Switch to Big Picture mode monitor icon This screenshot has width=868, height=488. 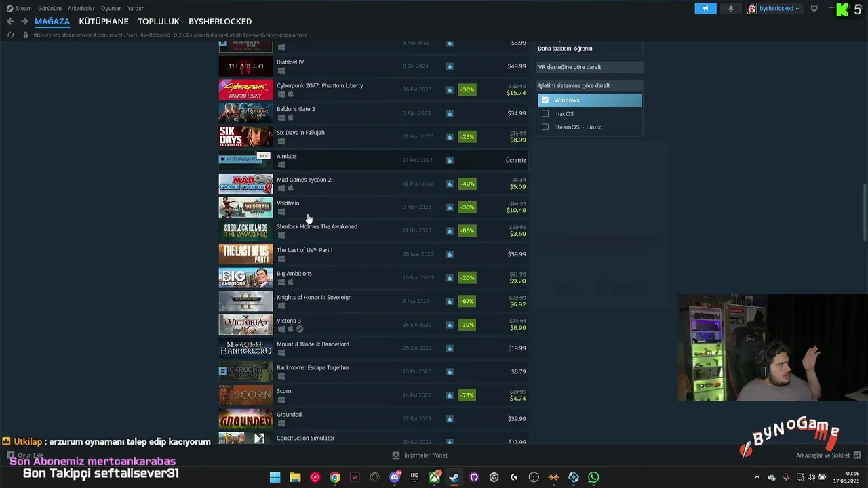point(814,9)
